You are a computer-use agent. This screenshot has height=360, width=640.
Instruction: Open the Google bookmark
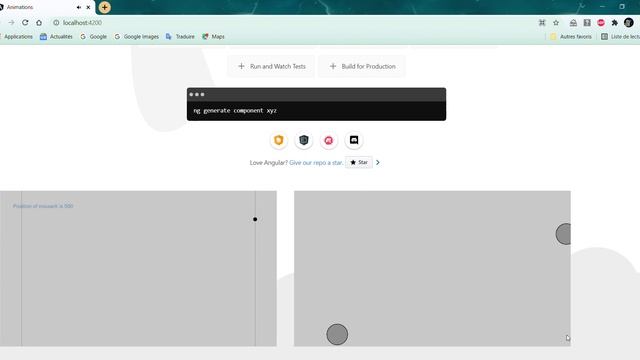coord(93,37)
